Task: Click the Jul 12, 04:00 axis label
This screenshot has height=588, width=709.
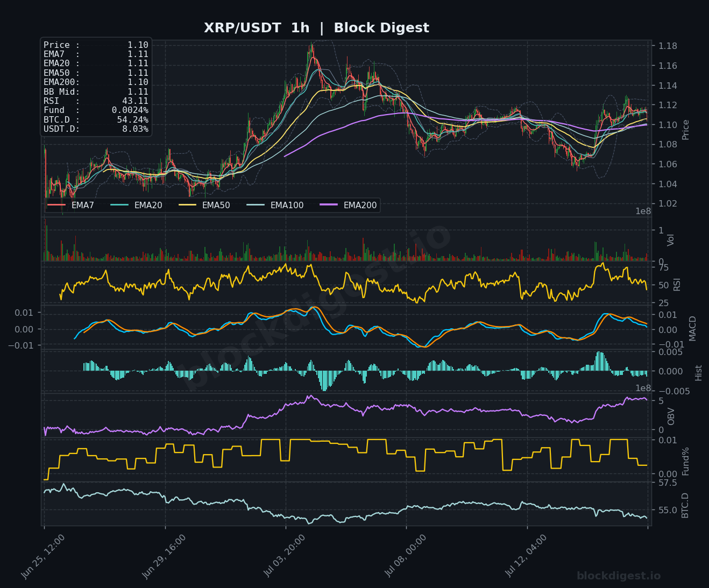Action: click(527, 556)
